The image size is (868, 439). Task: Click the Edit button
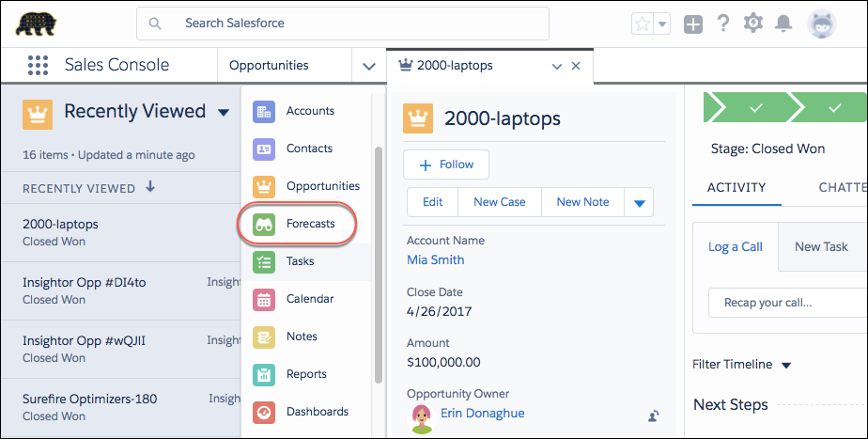[x=432, y=202]
